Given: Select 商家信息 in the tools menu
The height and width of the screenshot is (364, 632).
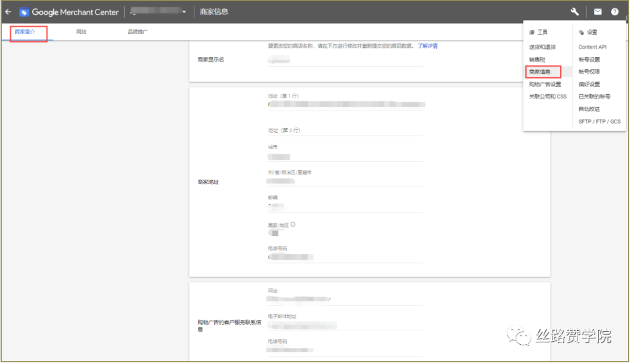Looking at the screenshot, I should tap(542, 71).
